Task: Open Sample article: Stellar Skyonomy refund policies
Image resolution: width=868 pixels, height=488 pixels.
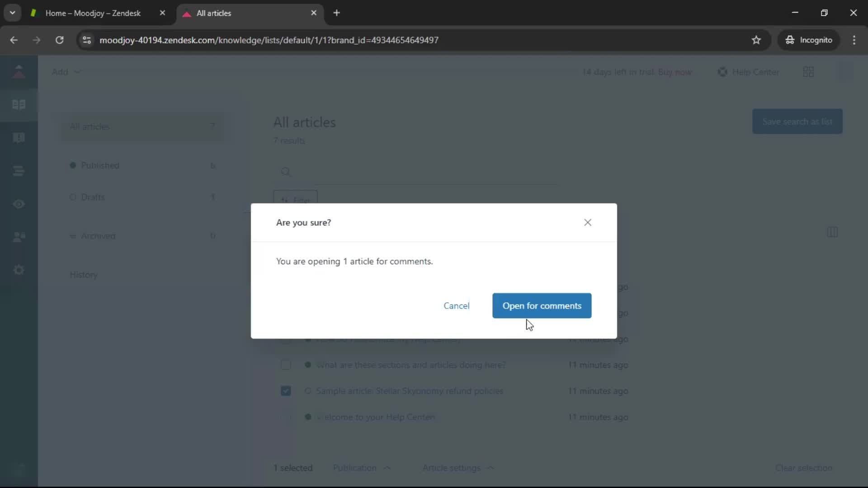Action: click(x=409, y=391)
